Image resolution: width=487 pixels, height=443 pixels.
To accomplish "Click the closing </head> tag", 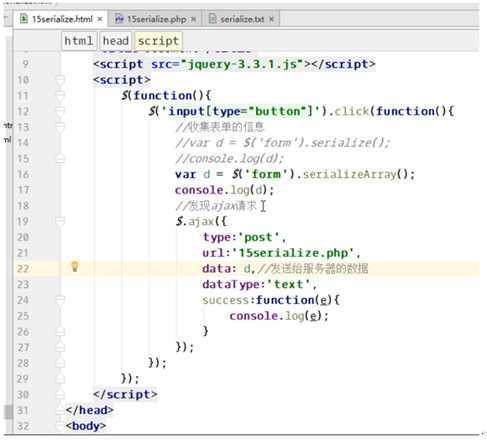I will [89, 410].
